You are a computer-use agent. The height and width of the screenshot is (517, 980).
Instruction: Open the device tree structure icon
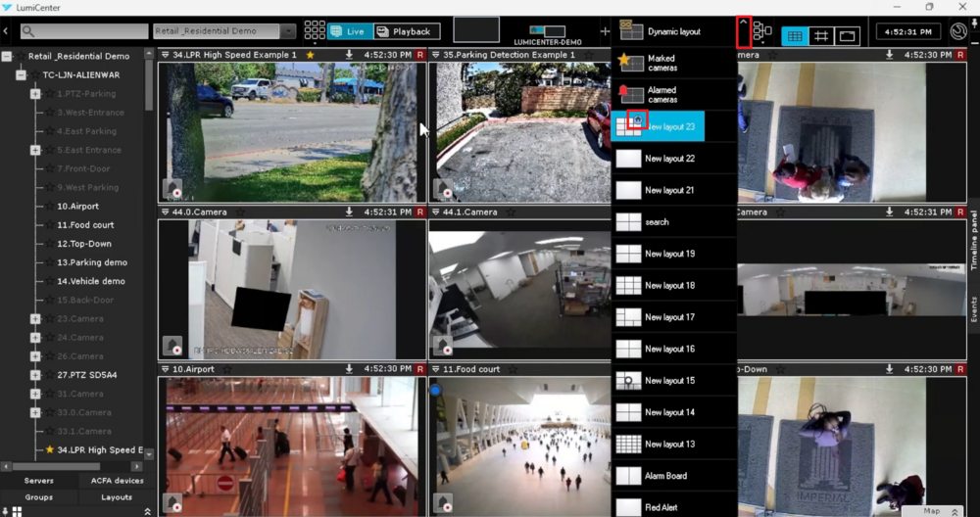762,32
